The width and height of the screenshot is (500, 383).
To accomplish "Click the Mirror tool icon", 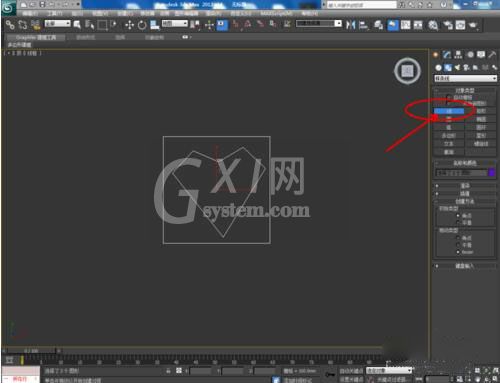I will (x=351, y=25).
